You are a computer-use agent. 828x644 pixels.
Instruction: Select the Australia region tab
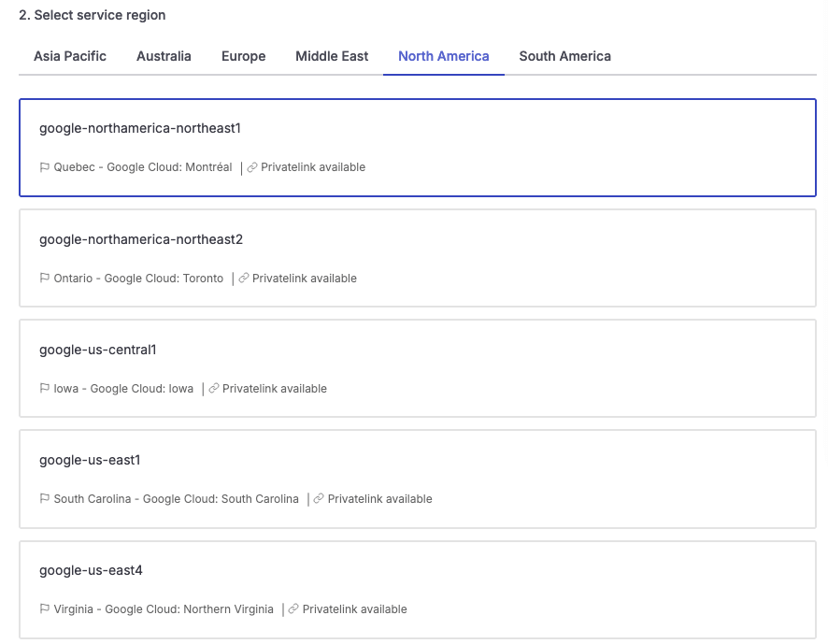(x=164, y=56)
